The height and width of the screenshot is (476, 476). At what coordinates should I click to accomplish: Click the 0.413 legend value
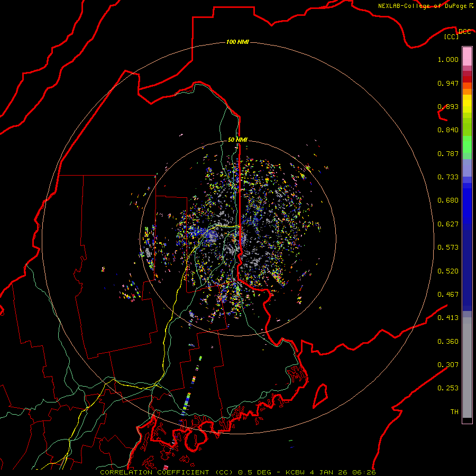coord(448,318)
